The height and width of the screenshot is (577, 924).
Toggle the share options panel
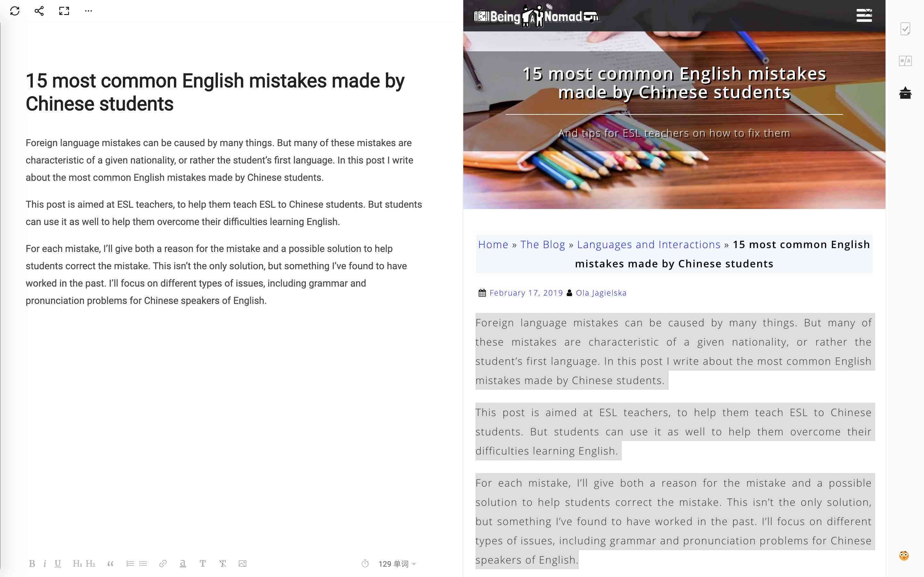tap(38, 11)
